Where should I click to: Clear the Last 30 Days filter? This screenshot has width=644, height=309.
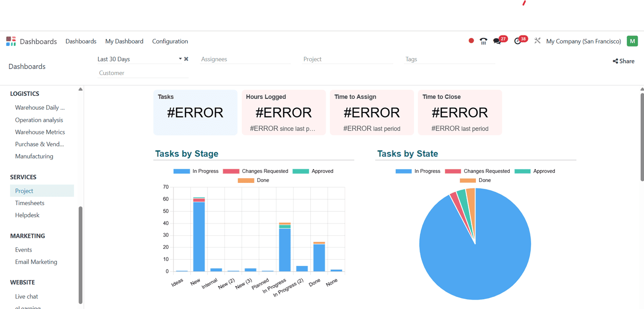click(x=186, y=59)
